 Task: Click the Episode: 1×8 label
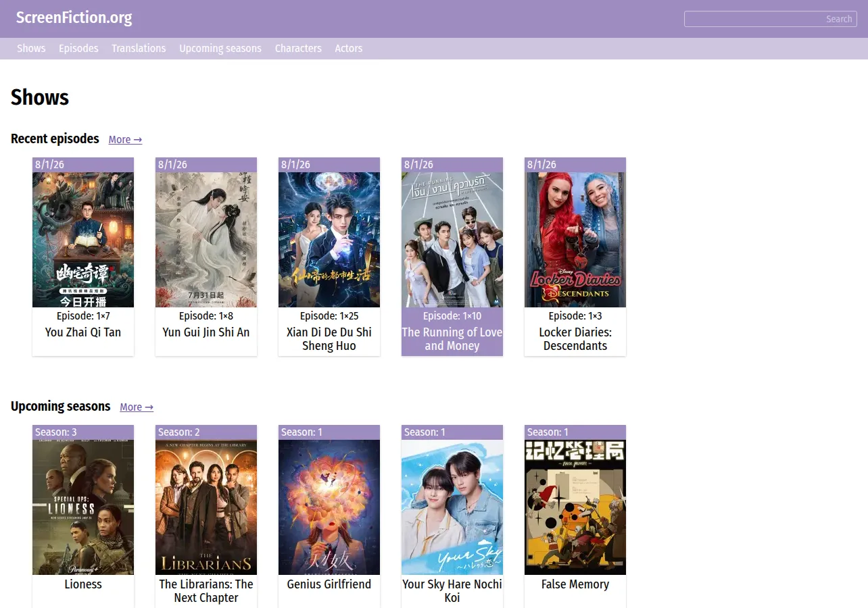[x=206, y=316]
